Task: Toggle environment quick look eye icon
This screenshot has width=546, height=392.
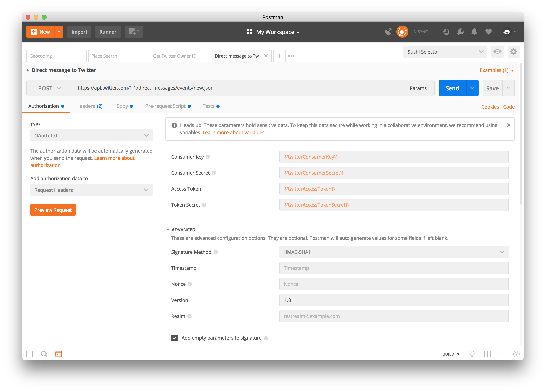Action: click(497, 52)
